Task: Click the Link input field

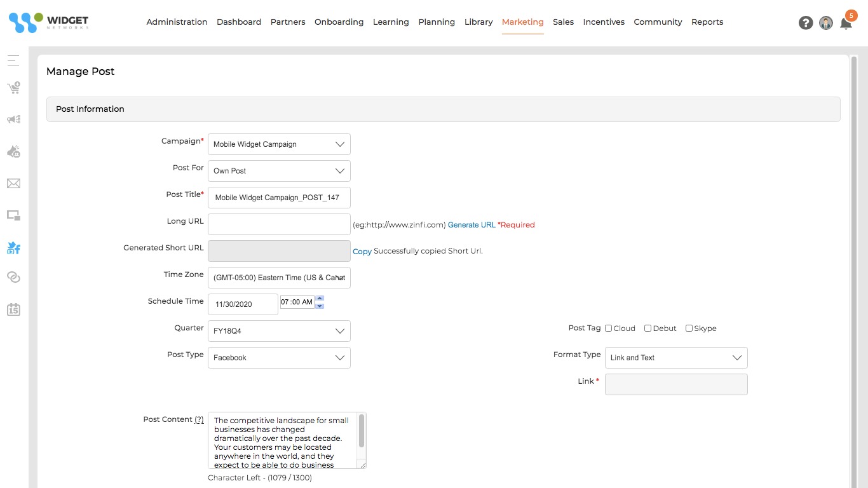Action: click(676, 384)
